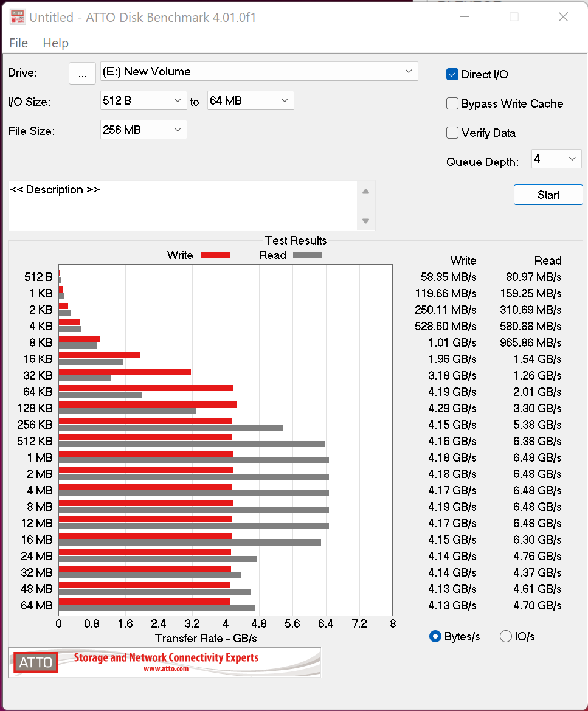Image resolution: width=588 pixels, height=711 pixels.
Task: Open the File menu
Action: [x=18, y=43]
